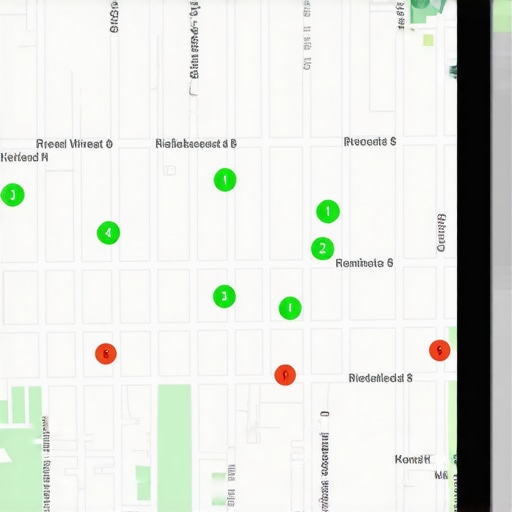Open green marker 1 directly above marker 2
The height and width of the screenshot is (512, 512).
(328, 211)
